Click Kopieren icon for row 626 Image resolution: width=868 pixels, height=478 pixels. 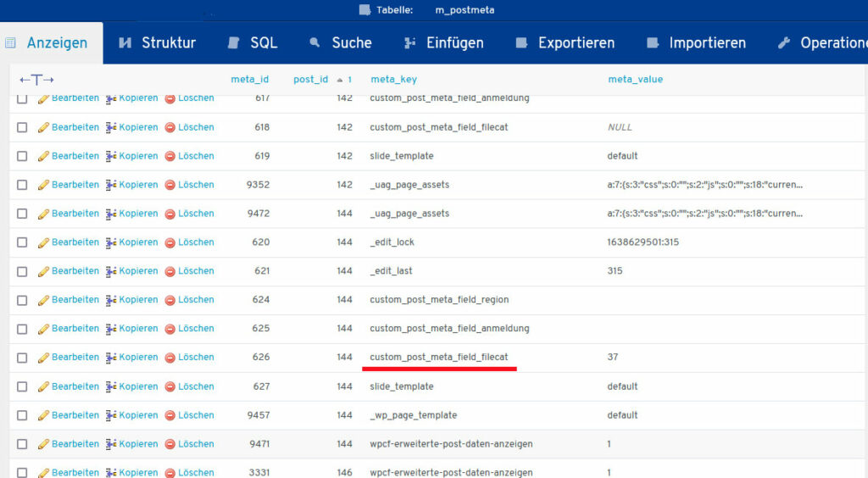(x=111, y=358)
